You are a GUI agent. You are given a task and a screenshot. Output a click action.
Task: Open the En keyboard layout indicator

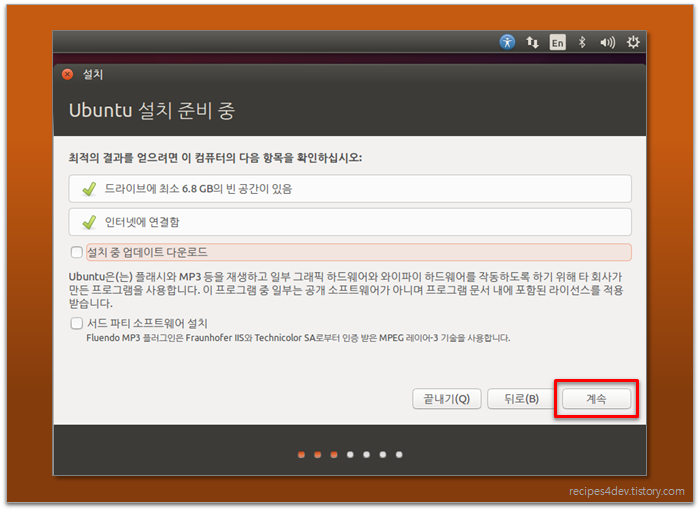click(558, 42)
